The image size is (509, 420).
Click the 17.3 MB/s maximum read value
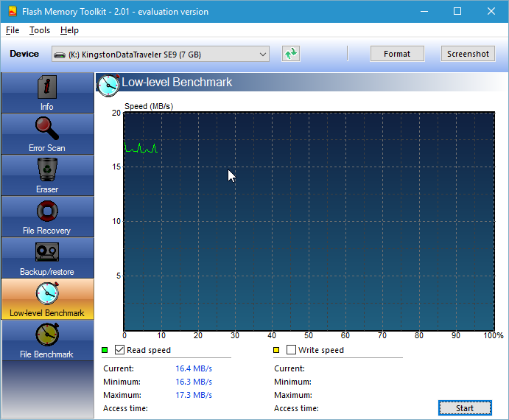[x=194, y=395]
